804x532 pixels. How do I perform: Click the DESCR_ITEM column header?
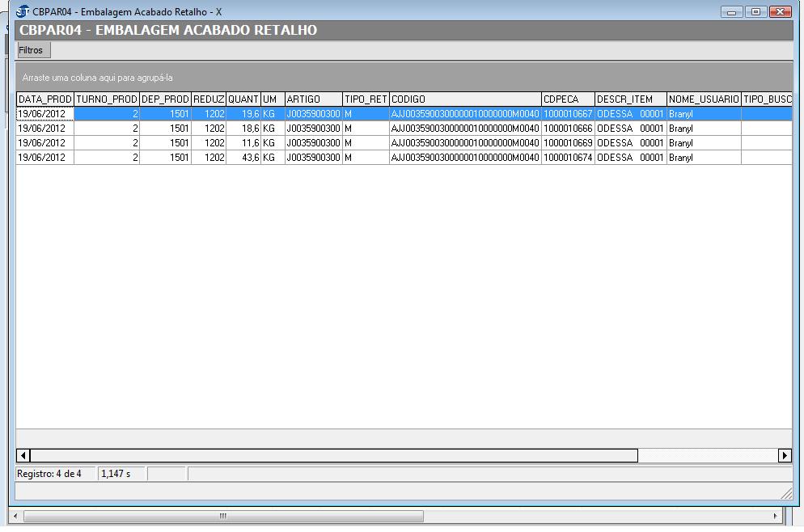point(630,99)
